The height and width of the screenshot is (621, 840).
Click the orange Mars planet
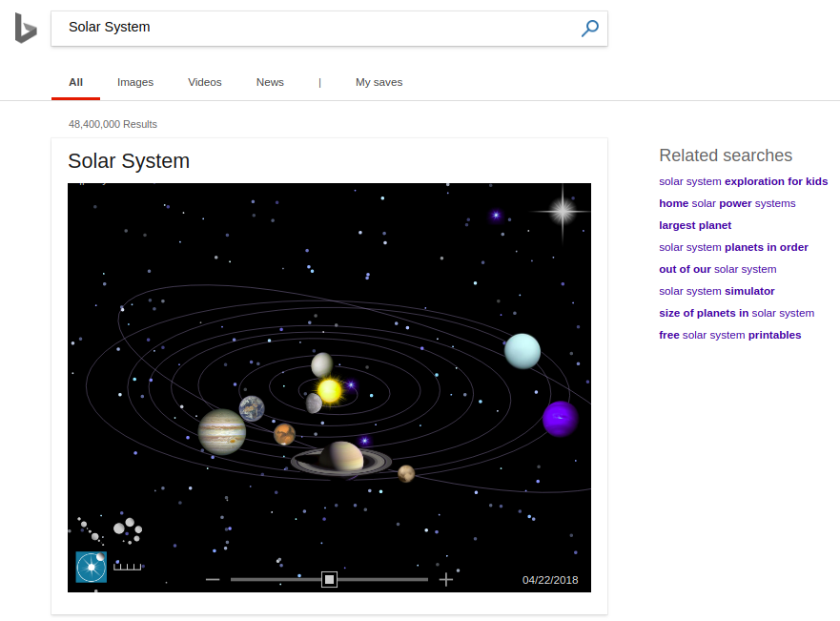pyautogui.click(x=284, y=434)
